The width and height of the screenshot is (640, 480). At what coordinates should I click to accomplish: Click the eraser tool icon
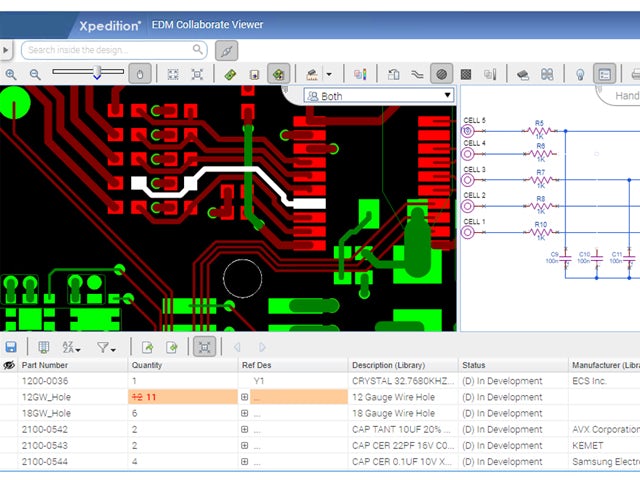click(523, 74)
